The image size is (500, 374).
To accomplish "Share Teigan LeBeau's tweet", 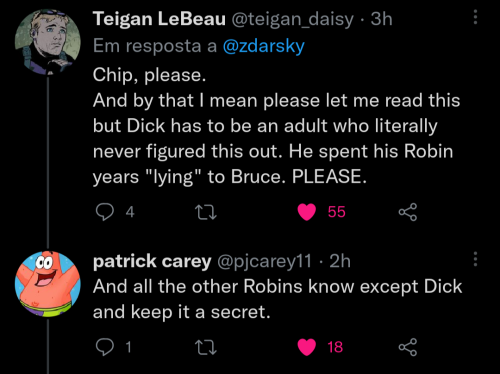I will click(x=408, y=212).
